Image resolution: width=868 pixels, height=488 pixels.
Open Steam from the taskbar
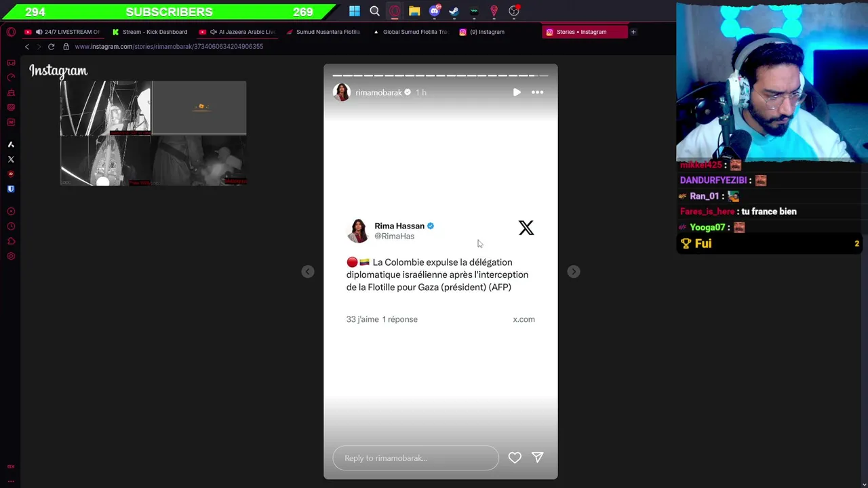pos(454,11)
